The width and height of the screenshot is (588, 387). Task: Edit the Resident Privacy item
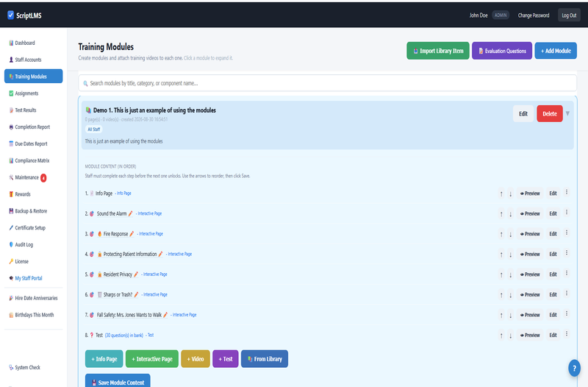(553, 274)
